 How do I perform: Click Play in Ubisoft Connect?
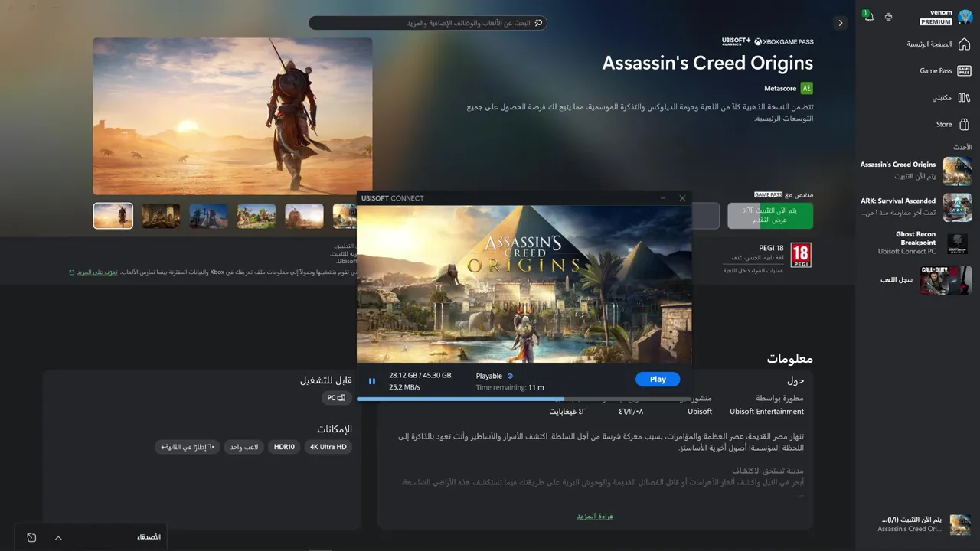click(x=658, y=379)
